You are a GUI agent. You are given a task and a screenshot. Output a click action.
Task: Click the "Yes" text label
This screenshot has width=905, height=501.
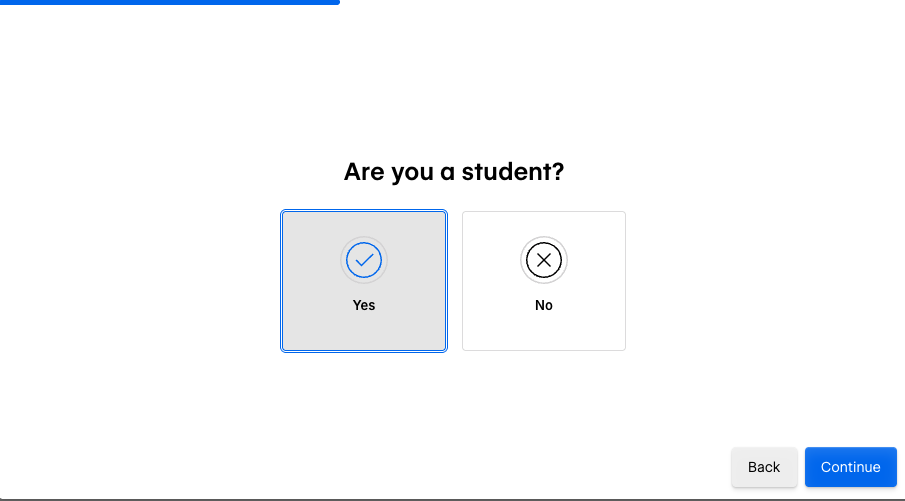pos(364,305)
